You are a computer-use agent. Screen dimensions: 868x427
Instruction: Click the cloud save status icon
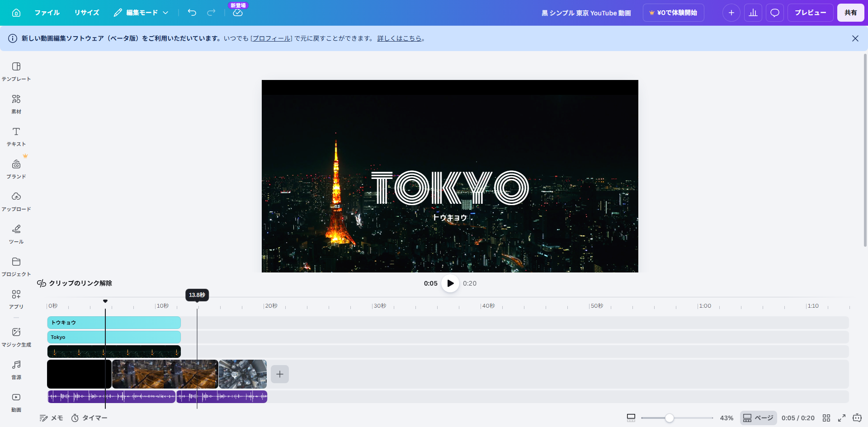(238, 13)
